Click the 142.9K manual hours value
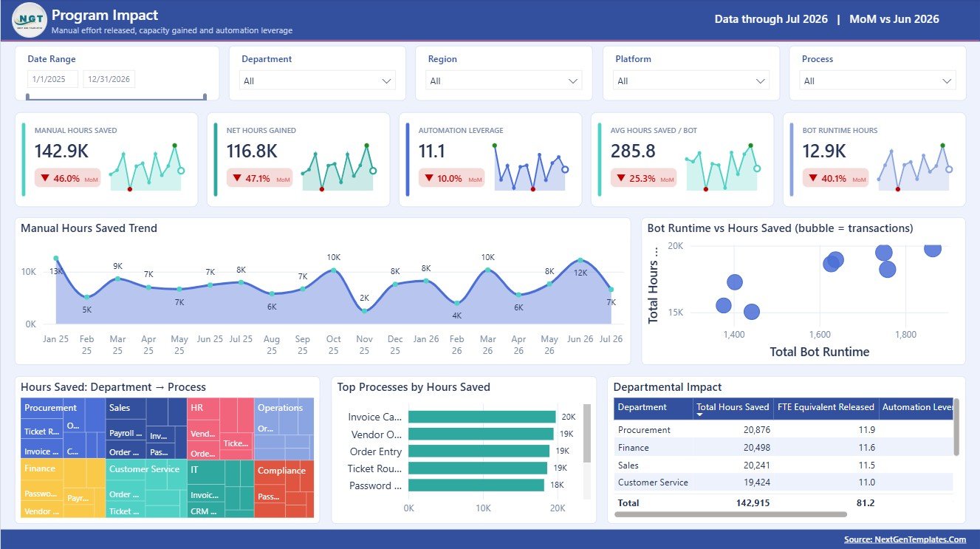The width and height of the screenshot is (980, 549). click(61, 151)
